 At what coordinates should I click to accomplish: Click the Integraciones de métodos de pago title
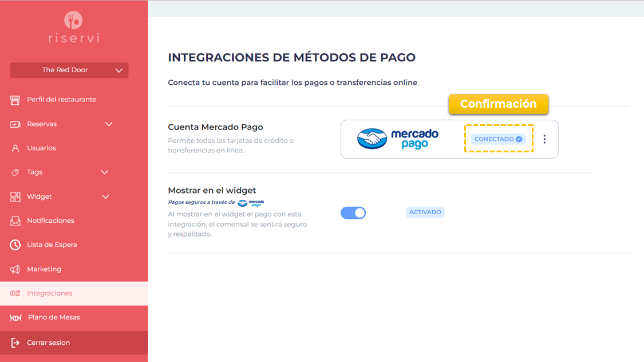coord(291,57)
